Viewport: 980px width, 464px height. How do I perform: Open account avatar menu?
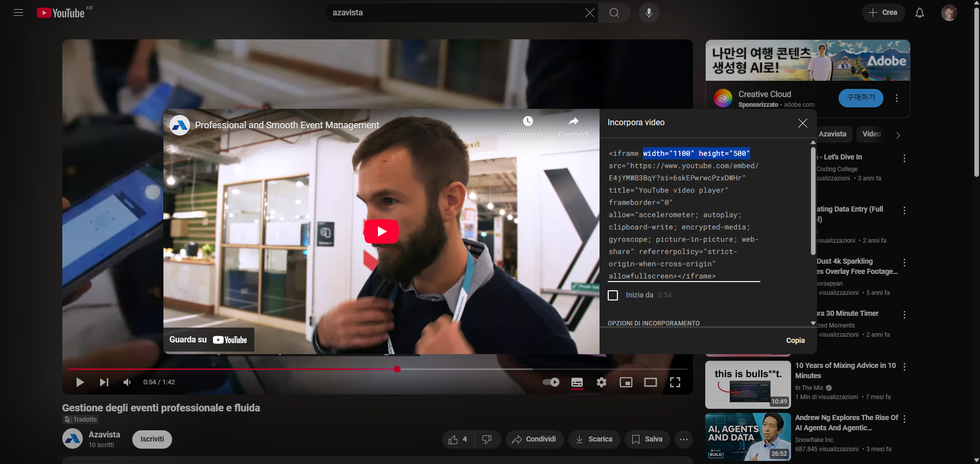click(x=949, y=13)
